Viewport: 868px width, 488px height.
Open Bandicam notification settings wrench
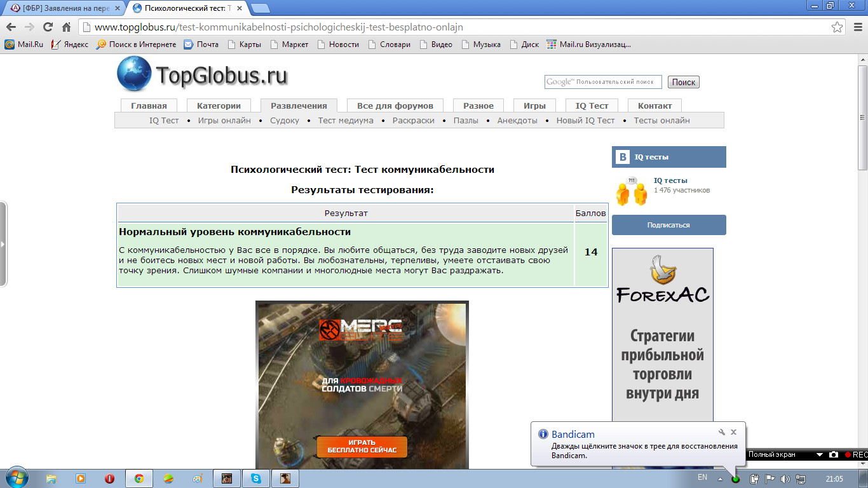[x=722, y=432]
